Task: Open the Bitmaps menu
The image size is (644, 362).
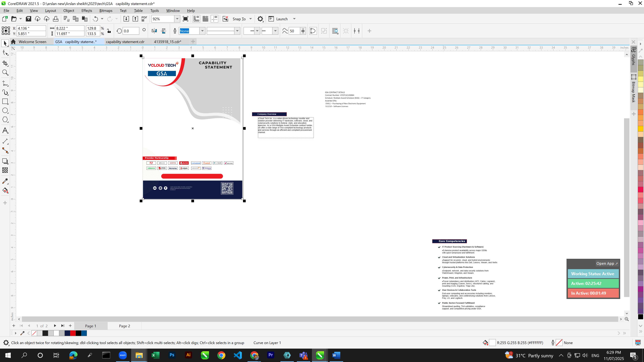Action: pyautogui.click(x=106, y=11)
